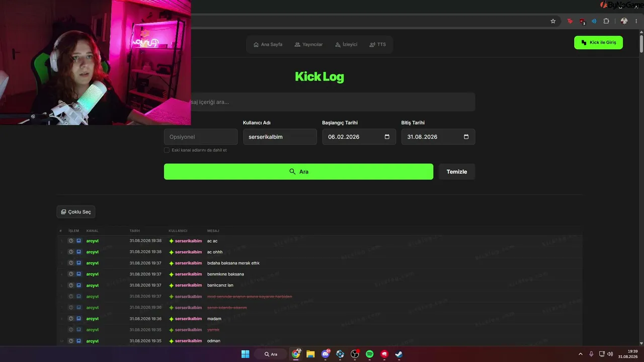Open the serserikalbim user link on the "madam" row
The width and height of the screenshot is (644, 362).
pos(188,319)
